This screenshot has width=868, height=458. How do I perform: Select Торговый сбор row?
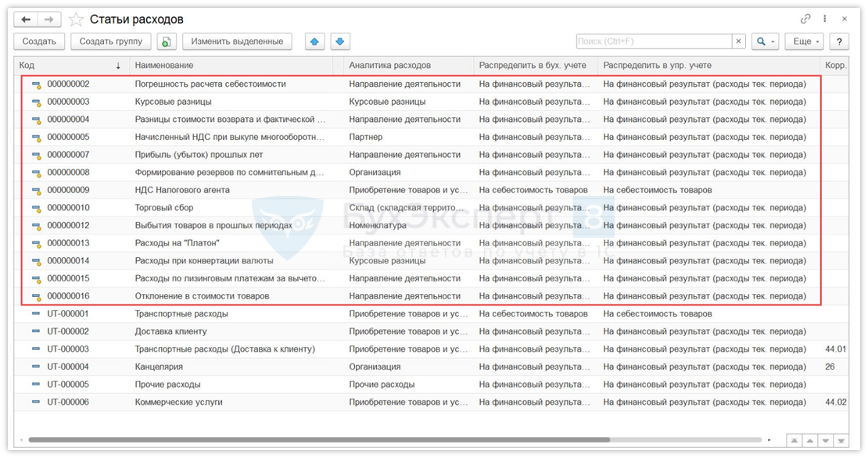[431, 208]
